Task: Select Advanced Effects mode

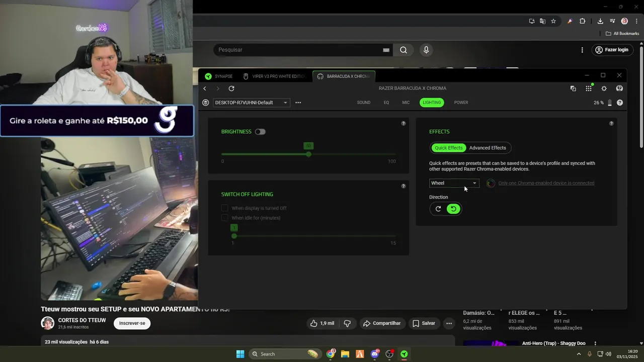Action: 488,148
